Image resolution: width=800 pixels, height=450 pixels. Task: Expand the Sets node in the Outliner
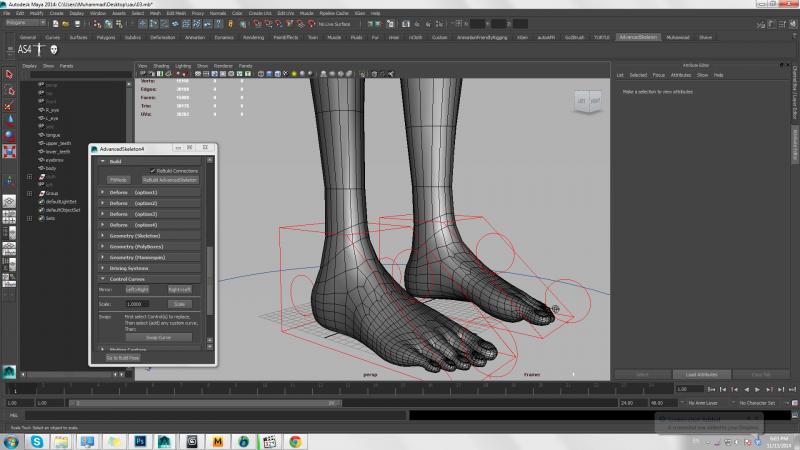(x=30, y=217)
